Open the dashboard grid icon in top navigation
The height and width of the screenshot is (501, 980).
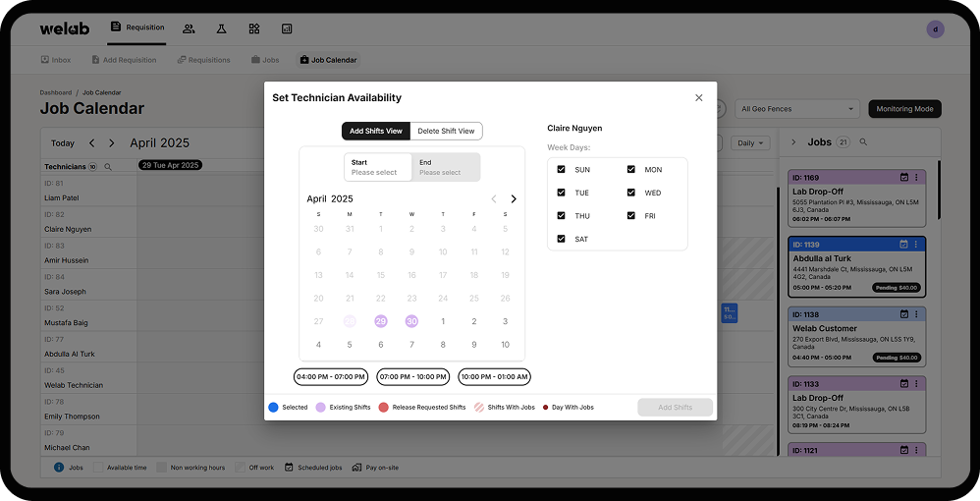coord(254,28)
